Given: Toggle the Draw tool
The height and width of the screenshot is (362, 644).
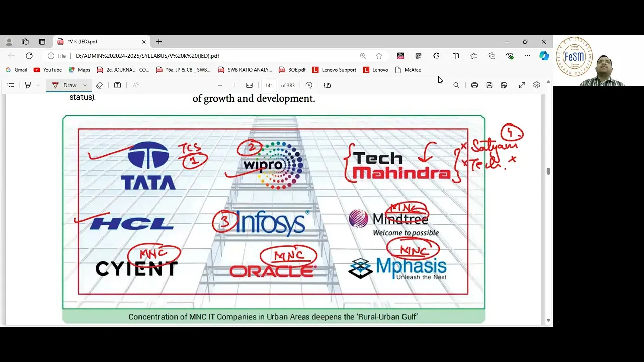Looking at the screenshot, I should (65, 85).
